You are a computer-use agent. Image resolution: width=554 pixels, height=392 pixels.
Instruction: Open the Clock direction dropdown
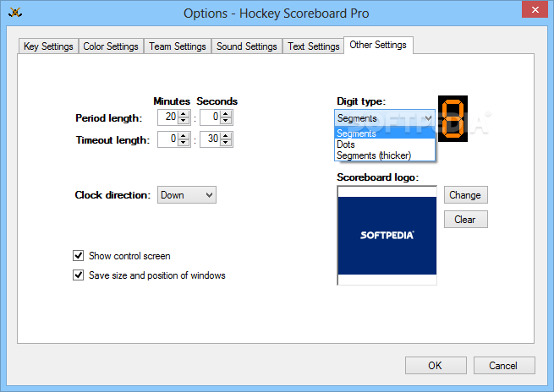187,195
